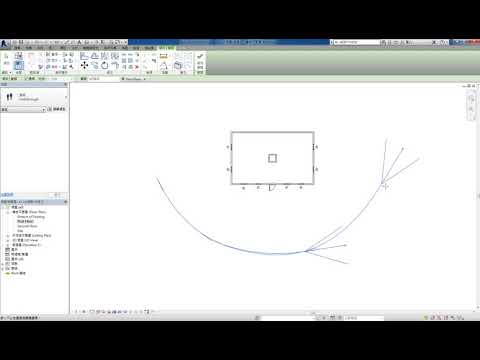Select the small square column in the plan
Viewport: 480px width, 360px height.
pyautogui.click(x=272, y=158)
